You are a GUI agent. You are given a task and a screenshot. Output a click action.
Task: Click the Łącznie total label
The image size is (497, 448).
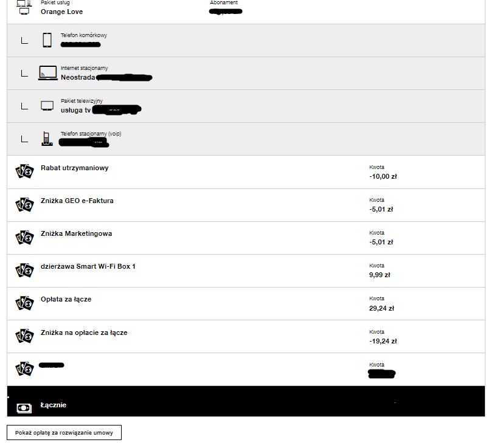54,405
